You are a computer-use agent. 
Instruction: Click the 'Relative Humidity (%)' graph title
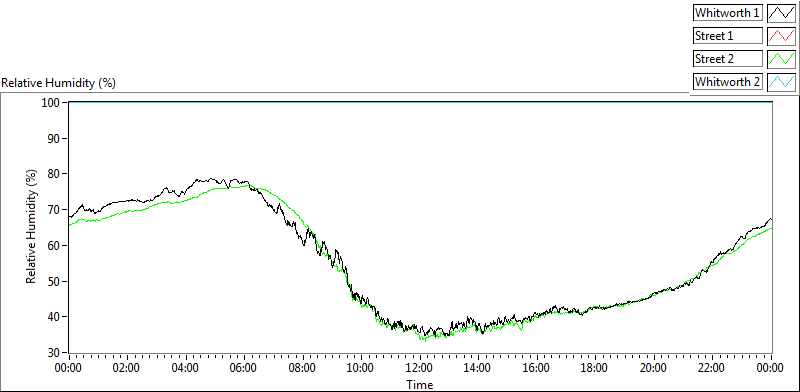[x=59, y=83]
